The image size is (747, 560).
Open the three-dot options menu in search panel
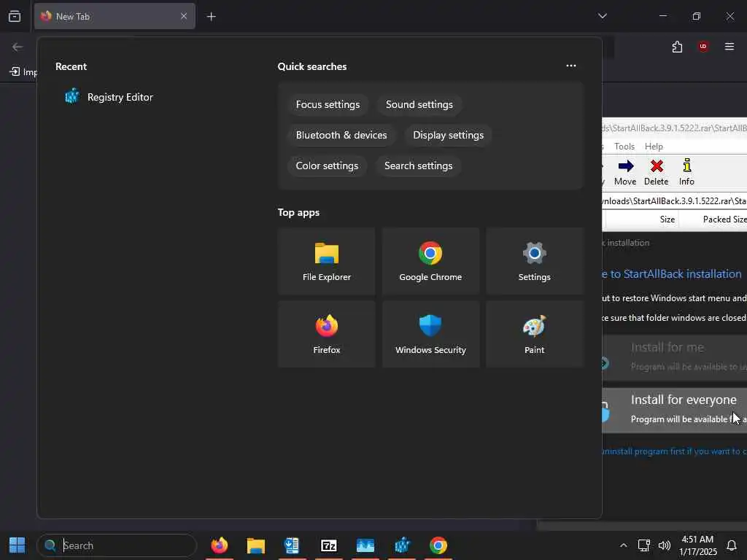point(570,66)
